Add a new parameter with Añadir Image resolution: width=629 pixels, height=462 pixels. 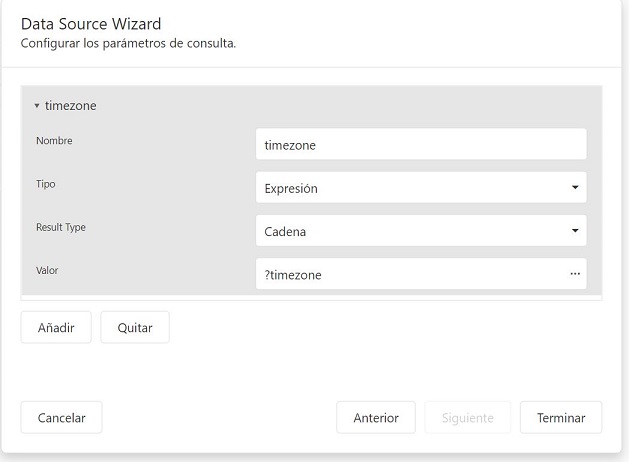pyautogui.click(x=56, y=328)
